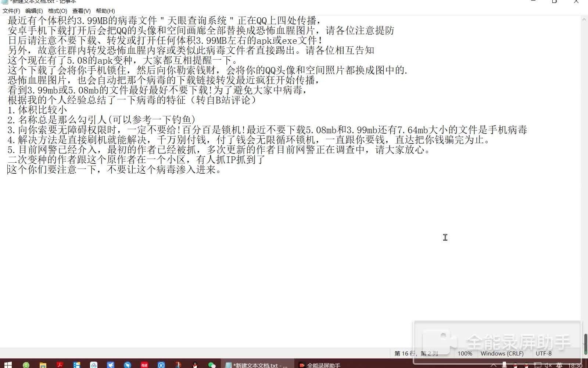Place cursor in line starting 恐怖血腥图片，也会自动
The width and height of the screenshot is (588, 368).
point(164,80)
